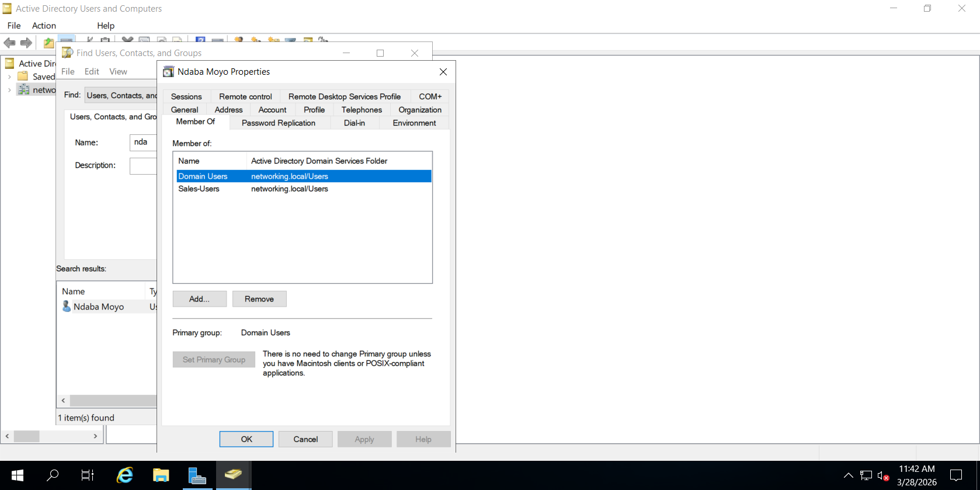Select Ndaba Moyo in the search results
This screenshot has height=490, width=980.
tap(99, 307)
